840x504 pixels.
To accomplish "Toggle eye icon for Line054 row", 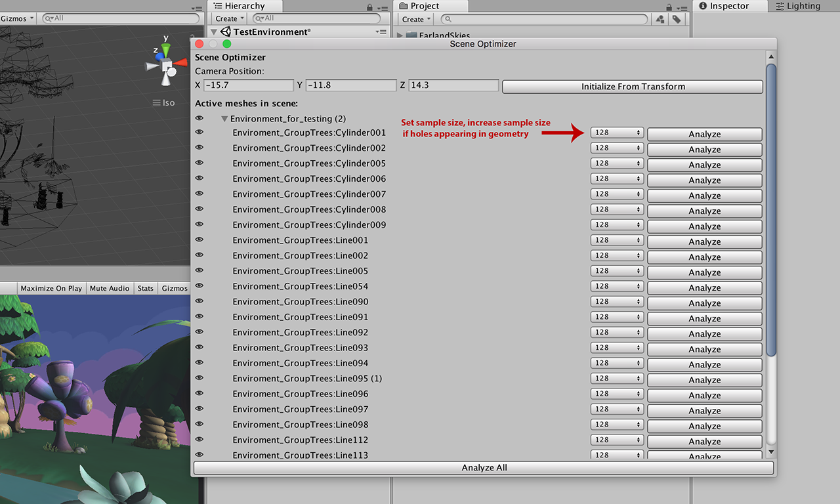I will [199, 285].
